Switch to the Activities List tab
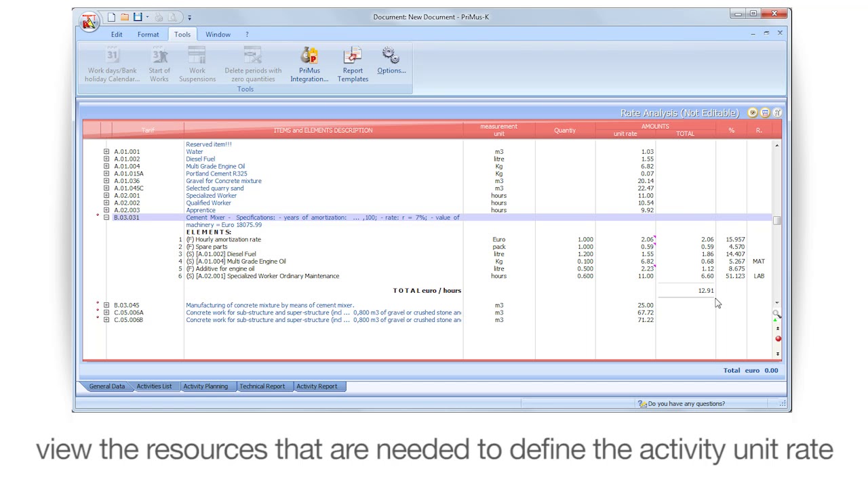 tap(154, 386)
